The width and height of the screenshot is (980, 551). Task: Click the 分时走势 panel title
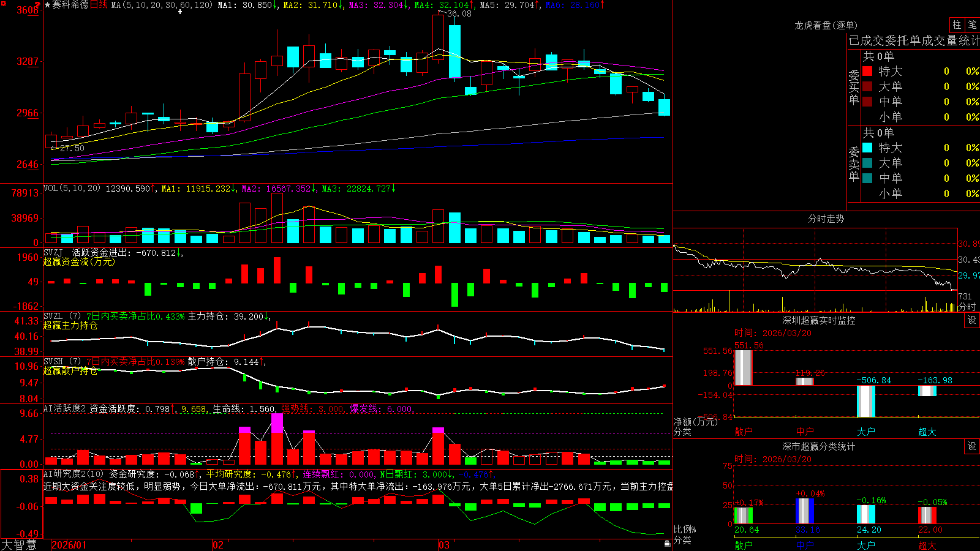point(826,219)
